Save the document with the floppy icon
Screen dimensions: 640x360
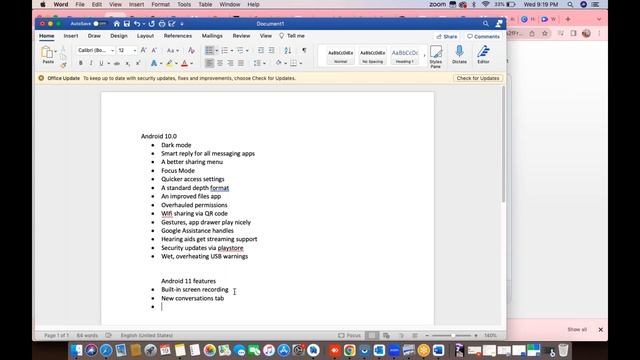point(127,24)
